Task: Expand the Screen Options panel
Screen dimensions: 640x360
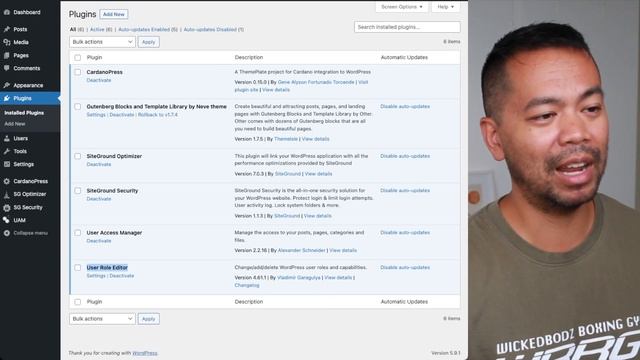Action: [x=402, y=7]
